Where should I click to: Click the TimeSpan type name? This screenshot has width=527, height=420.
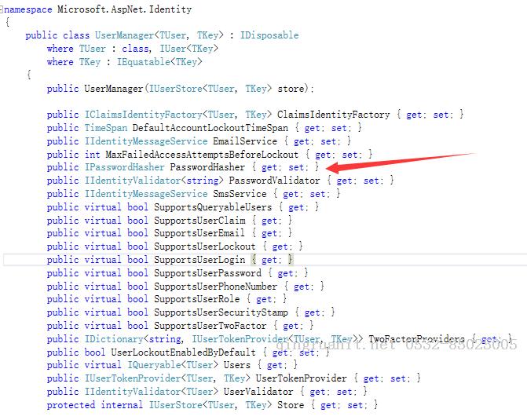[106, 128]
